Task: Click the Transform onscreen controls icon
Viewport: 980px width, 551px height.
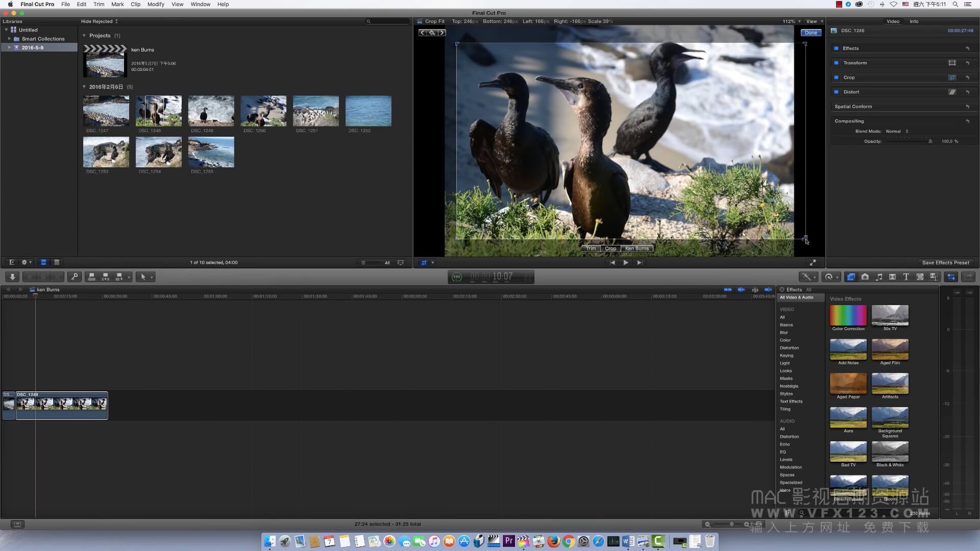Action: point(952,63)
